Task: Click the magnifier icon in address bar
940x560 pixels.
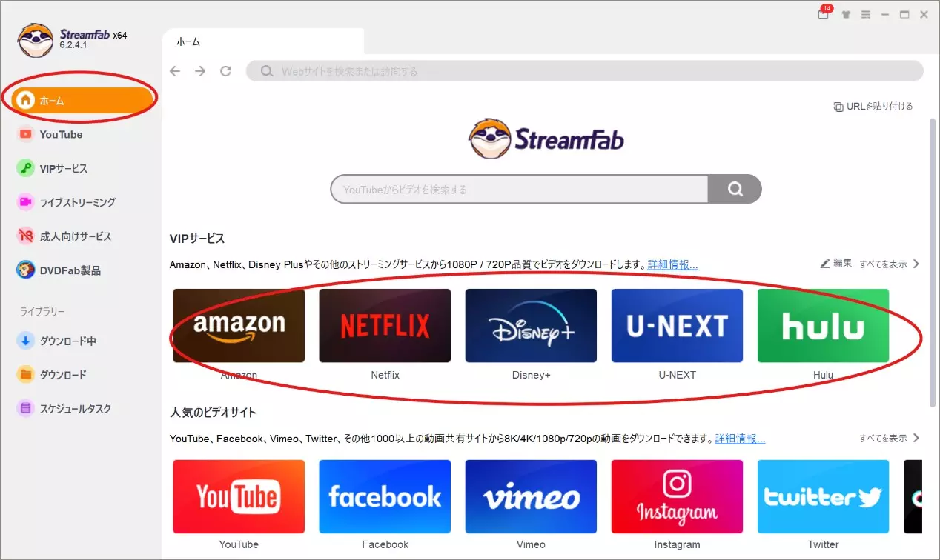Action: pos(268,71)
